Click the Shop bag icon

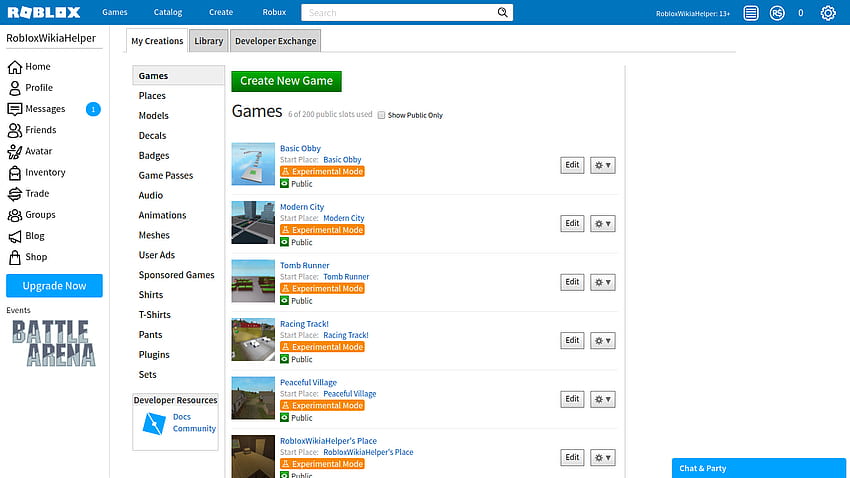15,257
